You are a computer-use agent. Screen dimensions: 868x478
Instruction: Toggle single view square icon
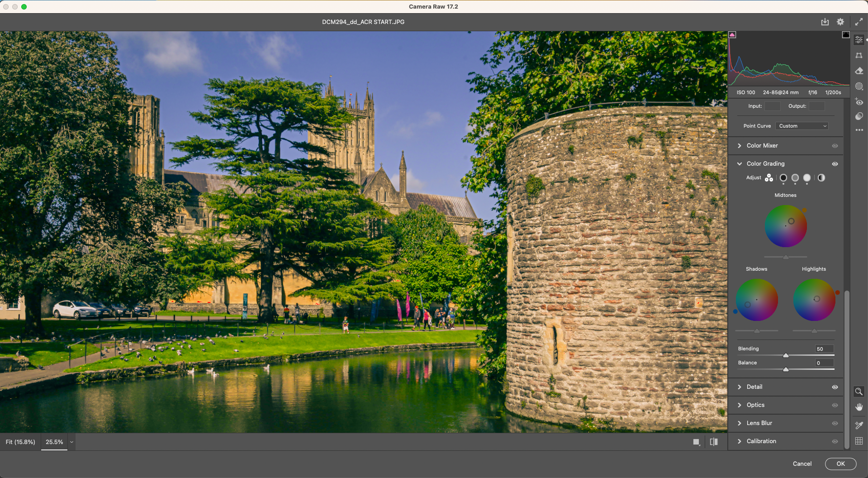point(697,442)
